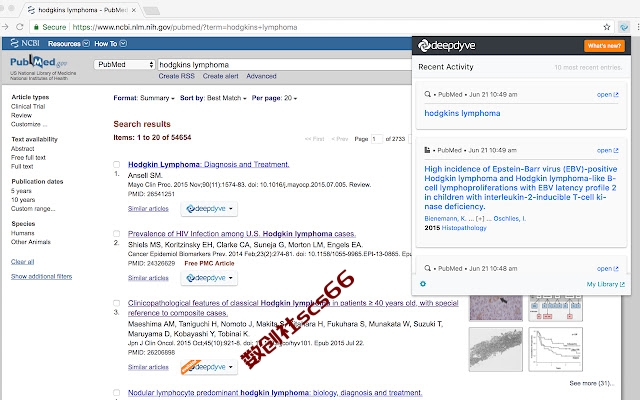Filter publication dates to 5 years
640x400 pixels.
click(x=21, y=191)
